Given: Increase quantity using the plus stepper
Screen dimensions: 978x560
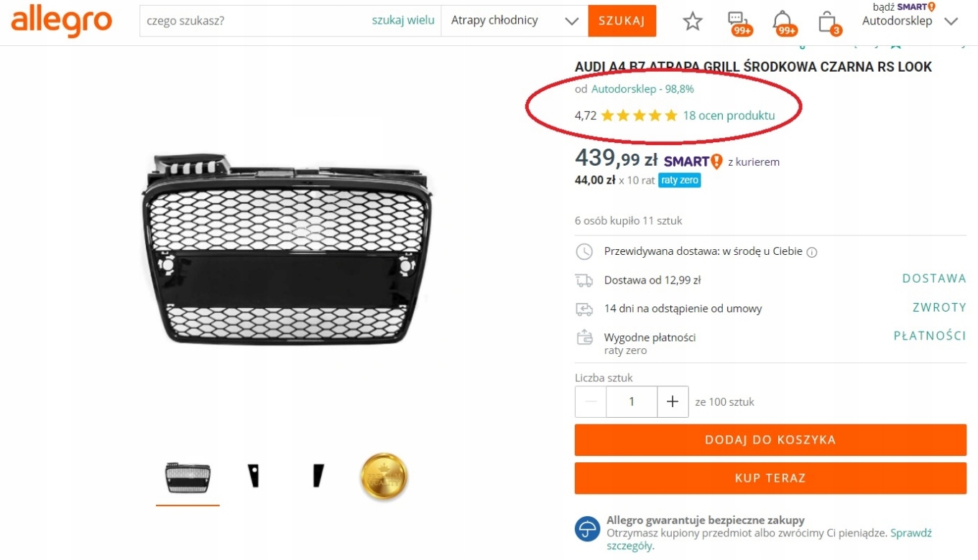Looking at the screenshot, I should pos(673,401).
